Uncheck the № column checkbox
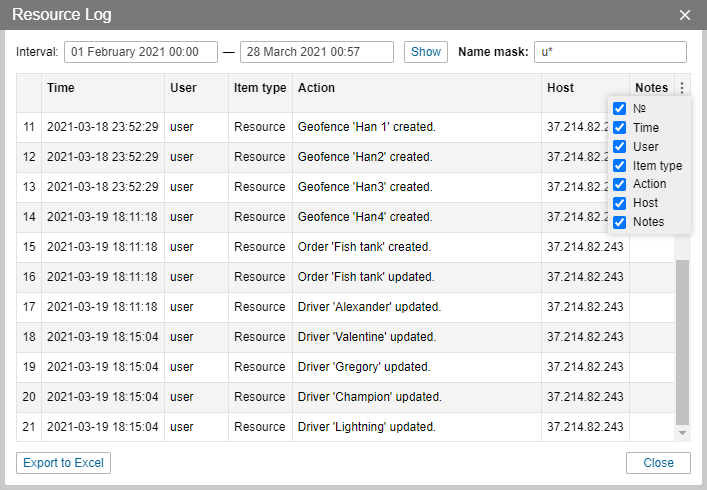 [620, 108]
